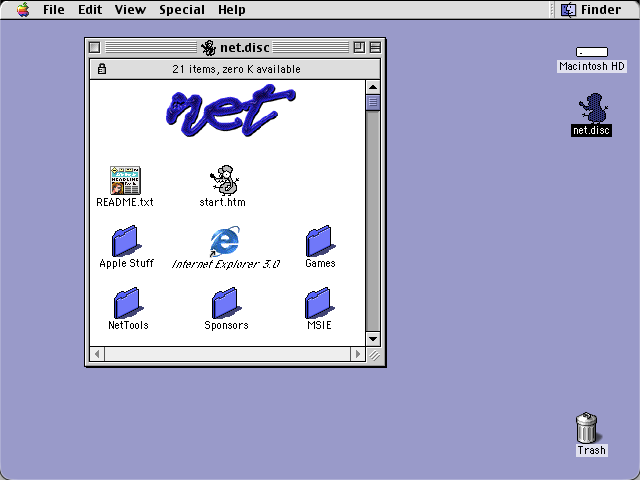The width and height of the screenshot is (640, 480).
Task: Click the Trash can on desktop
Action: (x=587, y=427)
